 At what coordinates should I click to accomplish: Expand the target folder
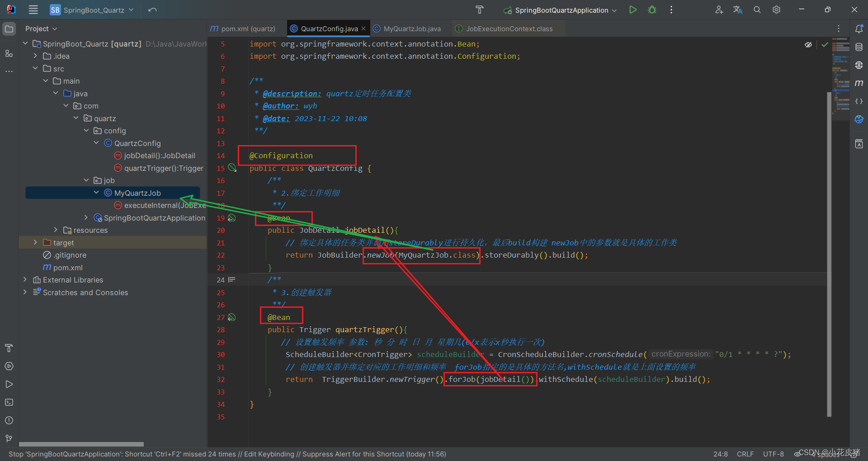(x=35, y=243)
